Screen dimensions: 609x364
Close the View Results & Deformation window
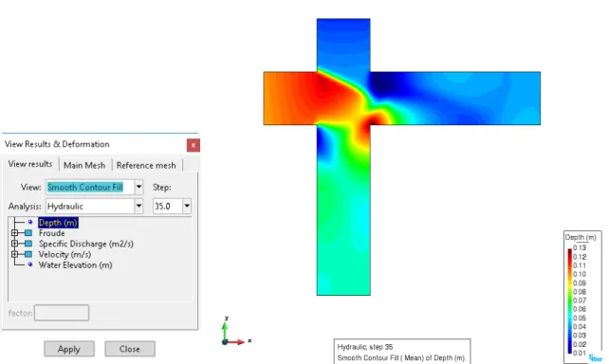click(193, 145)
